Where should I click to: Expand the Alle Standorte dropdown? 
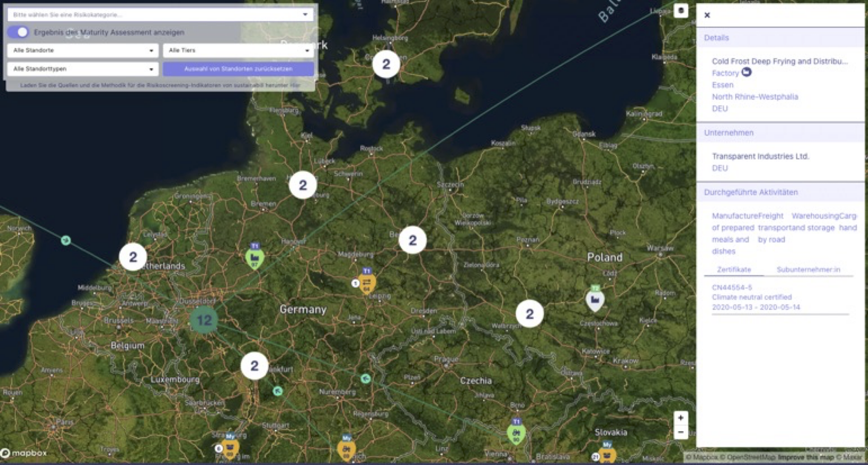83,50
